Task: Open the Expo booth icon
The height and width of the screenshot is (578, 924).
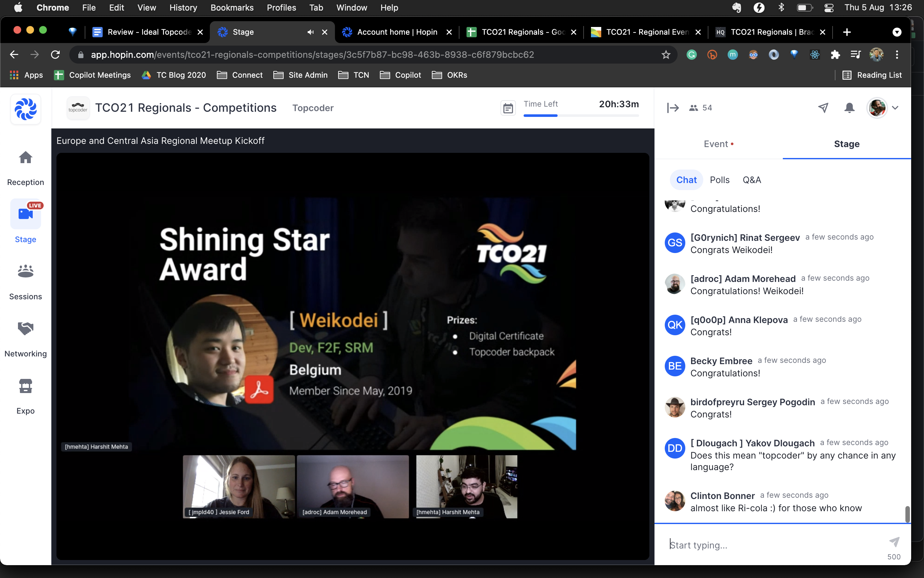Action: (x=26, y=386)
